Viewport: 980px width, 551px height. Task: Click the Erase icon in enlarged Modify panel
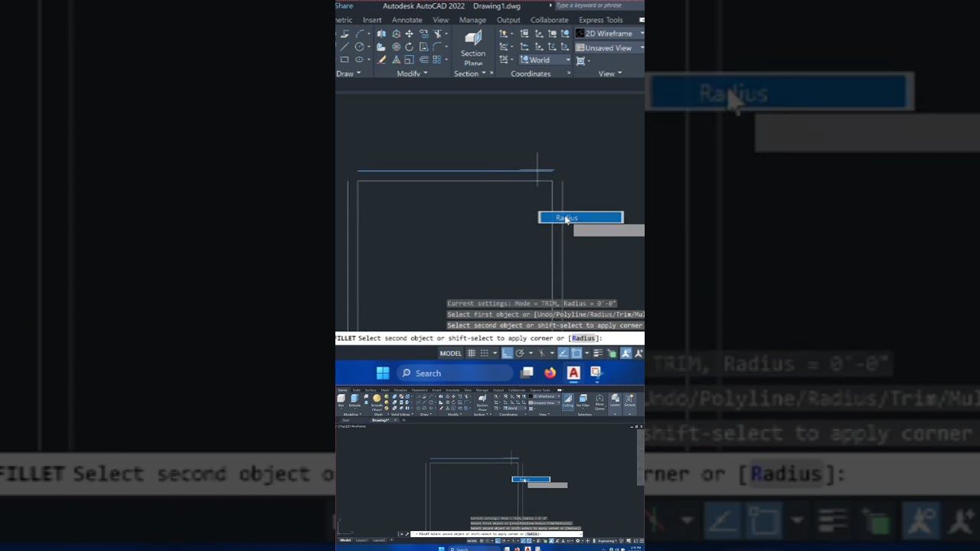(381, 59)
